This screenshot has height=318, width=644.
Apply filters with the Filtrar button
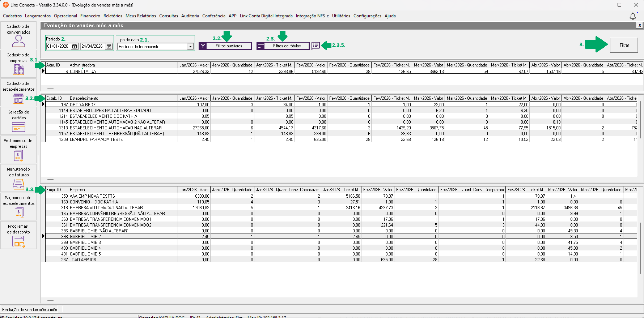(624, 45)
